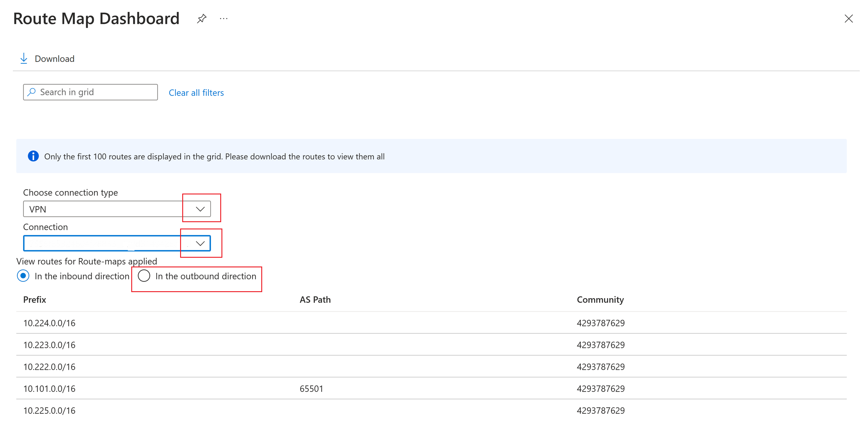Click community value in 10.224.0.0/16 row
This screenshot has height=435, width=868.
click(600, 323)
